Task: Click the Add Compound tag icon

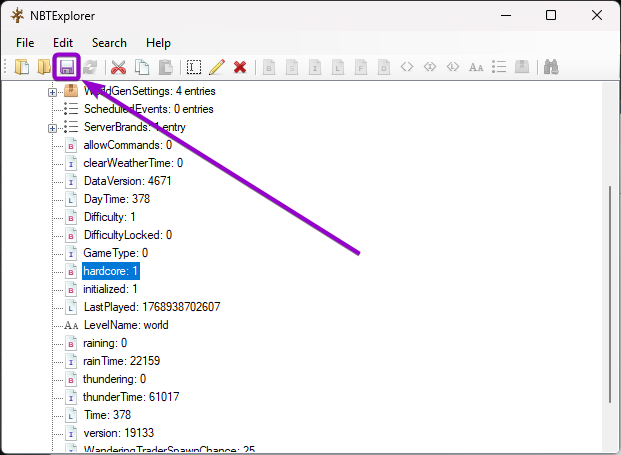Action: point(522,67)
